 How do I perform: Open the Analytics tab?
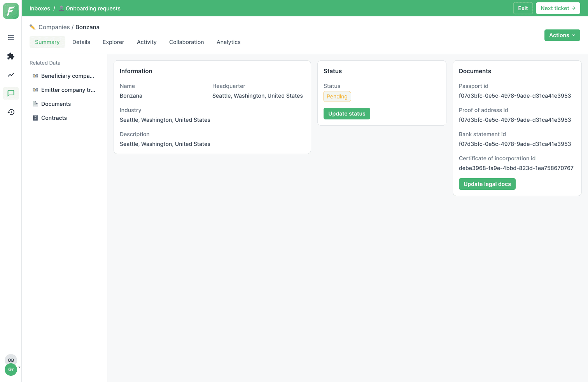tap(229, 42)
